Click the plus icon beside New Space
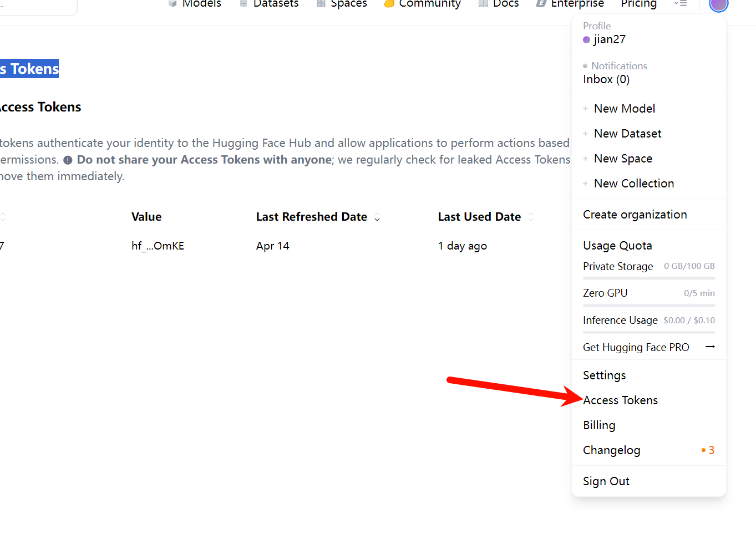 pos(585,159)
